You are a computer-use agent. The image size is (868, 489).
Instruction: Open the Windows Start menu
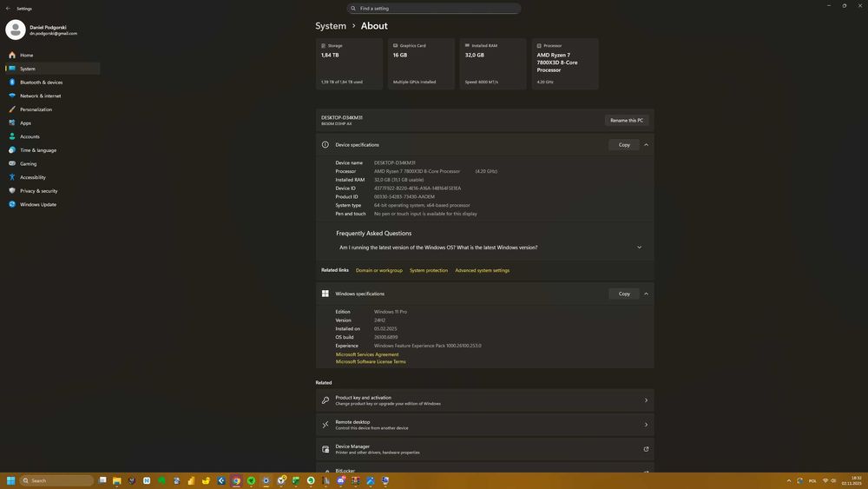tap(10, 480)
